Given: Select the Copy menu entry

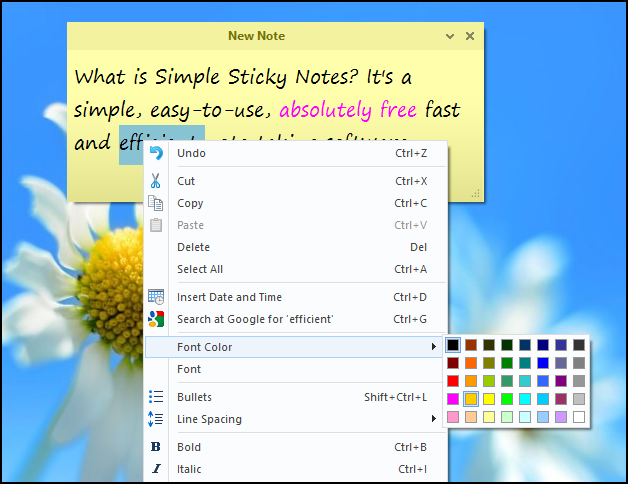Looking at the screenshot, I should [296, 203].
